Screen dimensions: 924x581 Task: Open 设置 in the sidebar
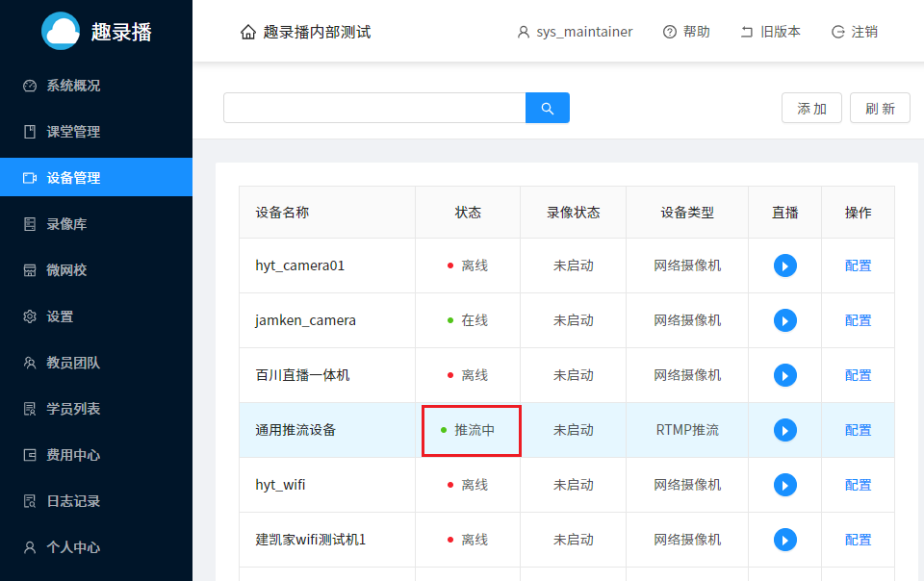point(96,316)
